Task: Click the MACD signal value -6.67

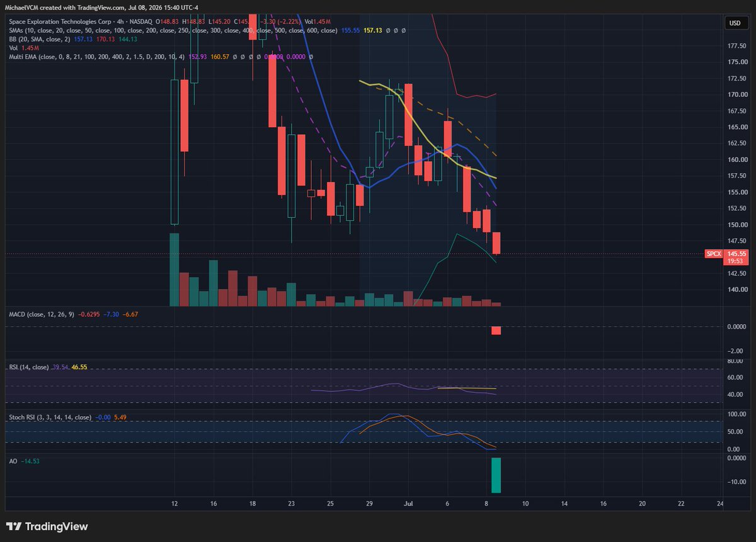Action: [130, 313]
